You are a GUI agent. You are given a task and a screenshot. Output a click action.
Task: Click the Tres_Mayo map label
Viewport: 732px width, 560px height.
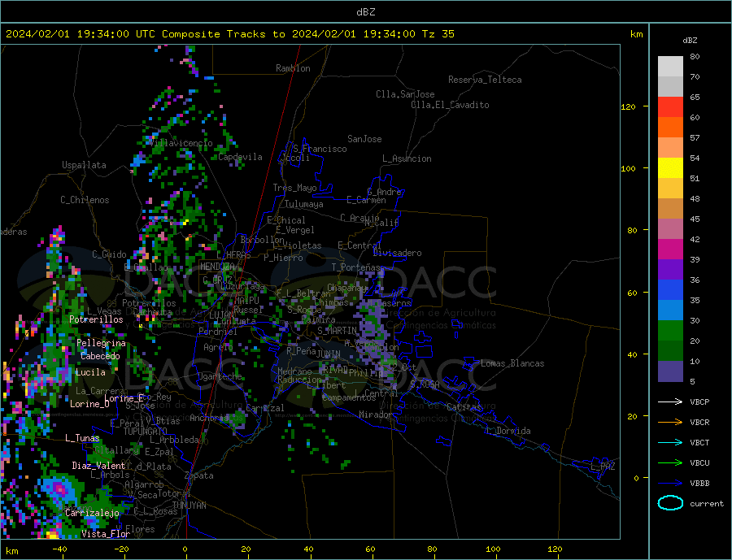pyautogui.click(x=294, y=188)
